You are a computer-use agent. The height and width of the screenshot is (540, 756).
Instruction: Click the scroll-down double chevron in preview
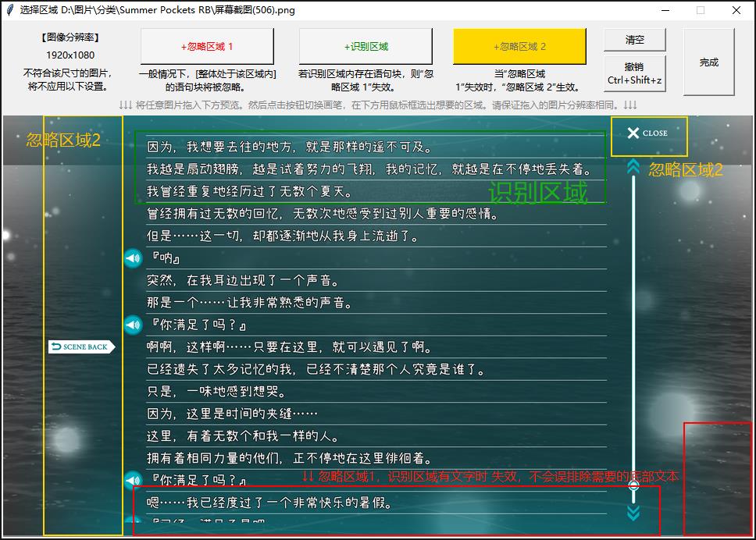pos(633,513)
